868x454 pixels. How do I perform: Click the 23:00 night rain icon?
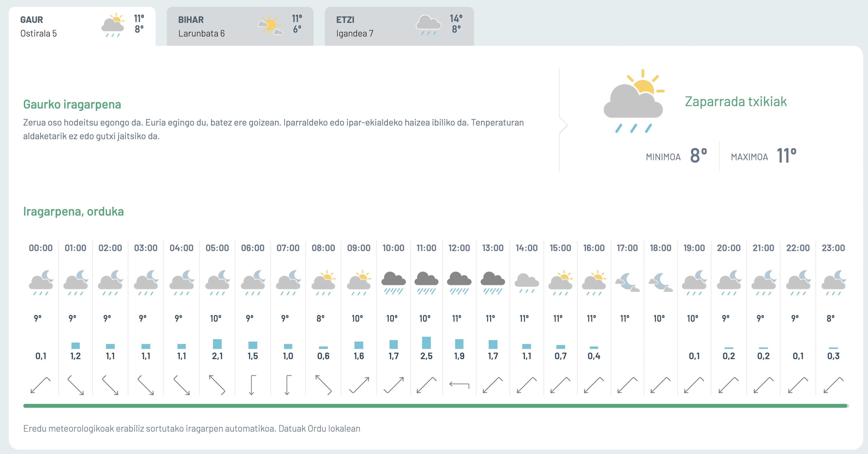pos(833,283)
